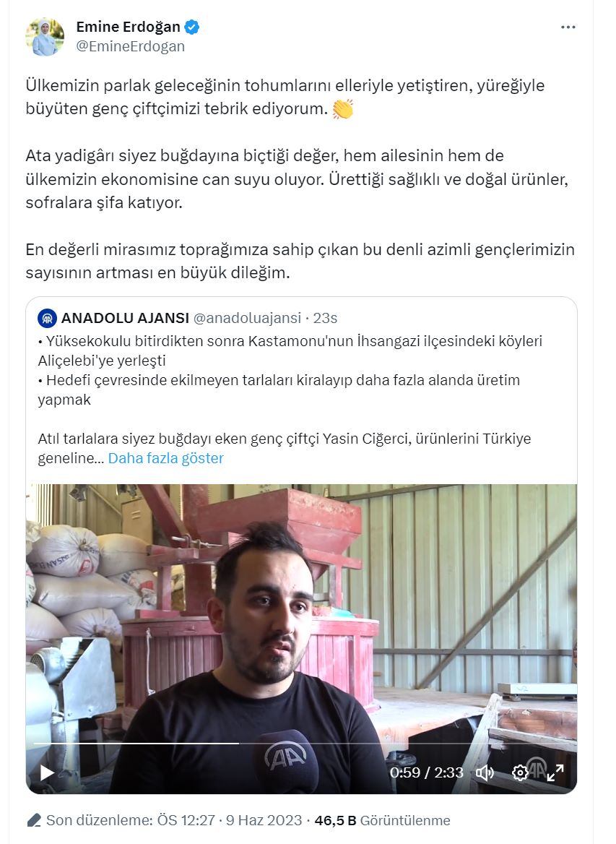Click Emine Erdoğan's profile avatar
616x844 pixels.
click(x=45, y=37)
